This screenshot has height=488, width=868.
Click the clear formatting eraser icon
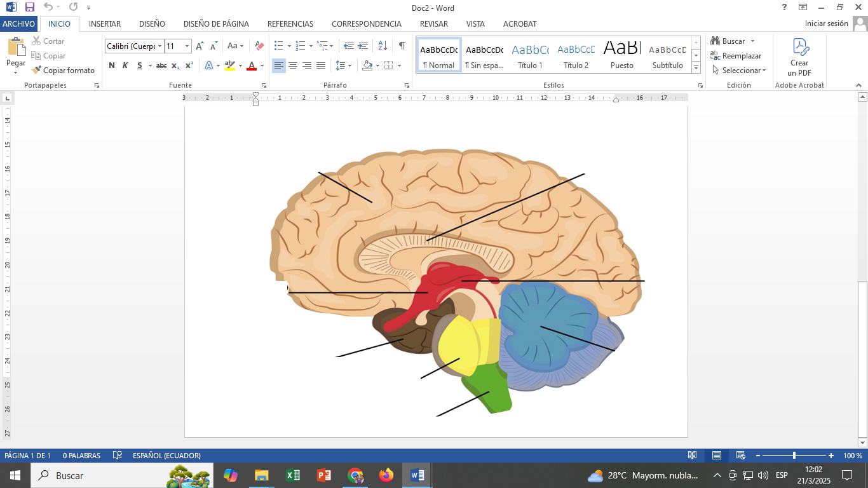coord(259,46)
